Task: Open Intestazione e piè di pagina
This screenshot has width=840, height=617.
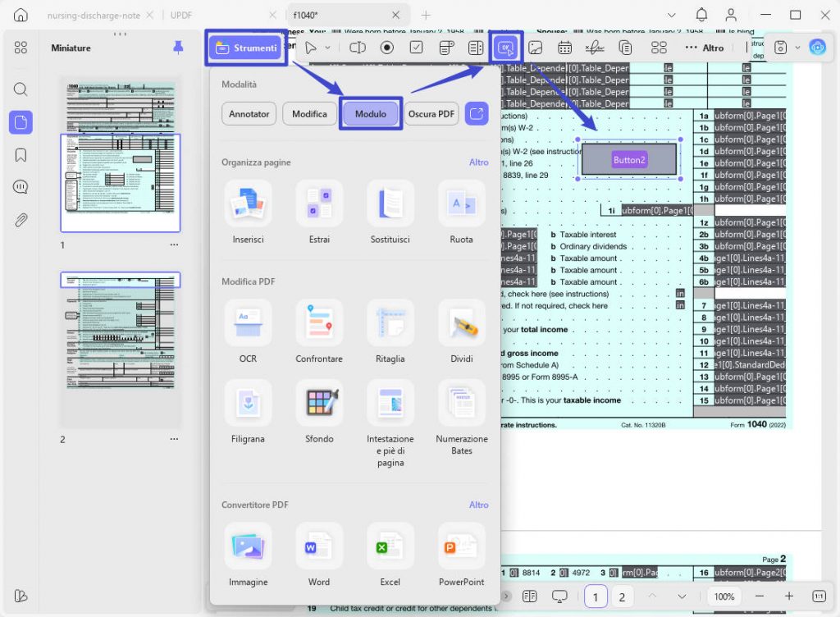Action: point(390,424)
